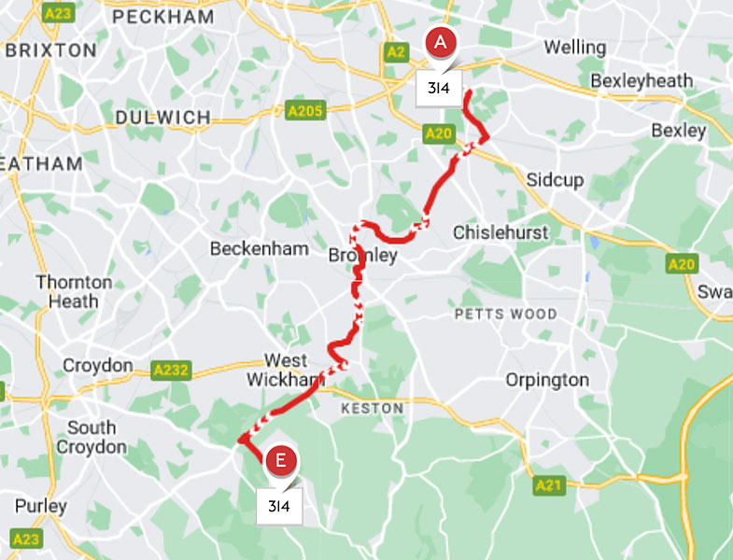Click the red A start marker
The image size is (733, 560).
pos(441,43)
